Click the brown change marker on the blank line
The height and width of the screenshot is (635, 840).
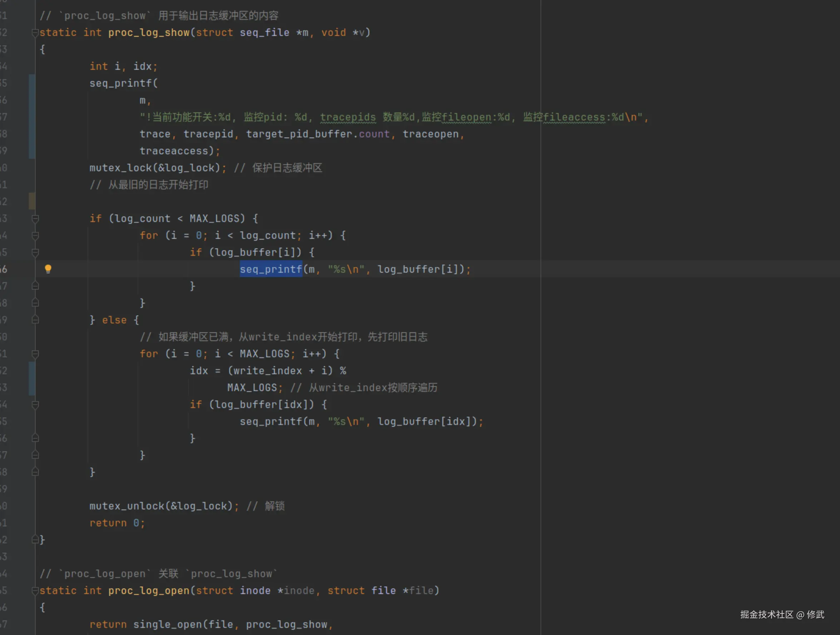tap(32, 201)
